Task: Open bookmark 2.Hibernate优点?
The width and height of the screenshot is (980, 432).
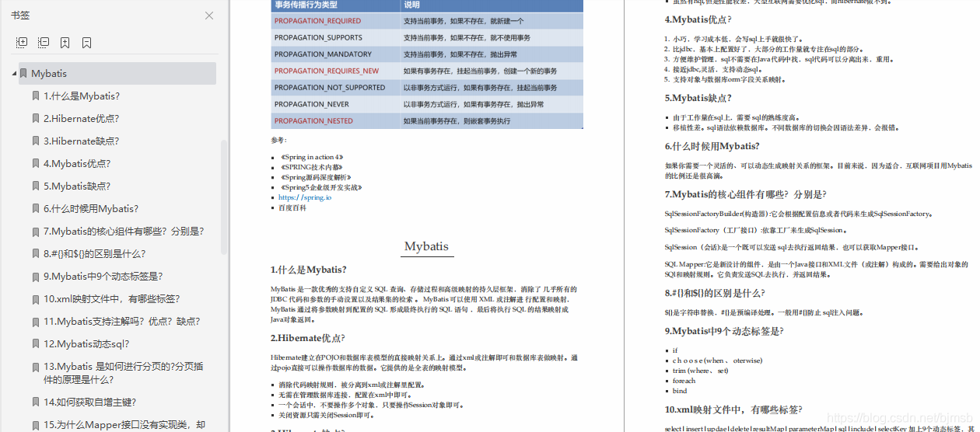Action: tap(81, 118)
